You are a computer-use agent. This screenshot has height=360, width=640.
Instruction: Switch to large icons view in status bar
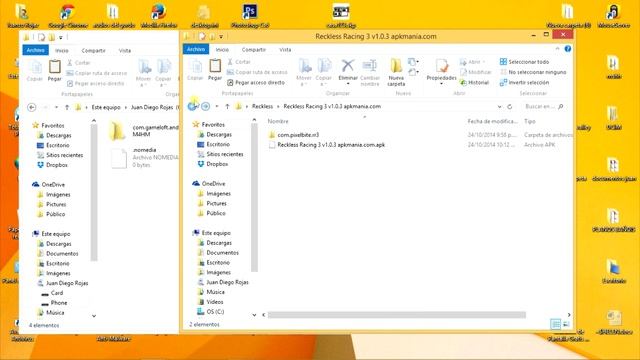point(566,324)
